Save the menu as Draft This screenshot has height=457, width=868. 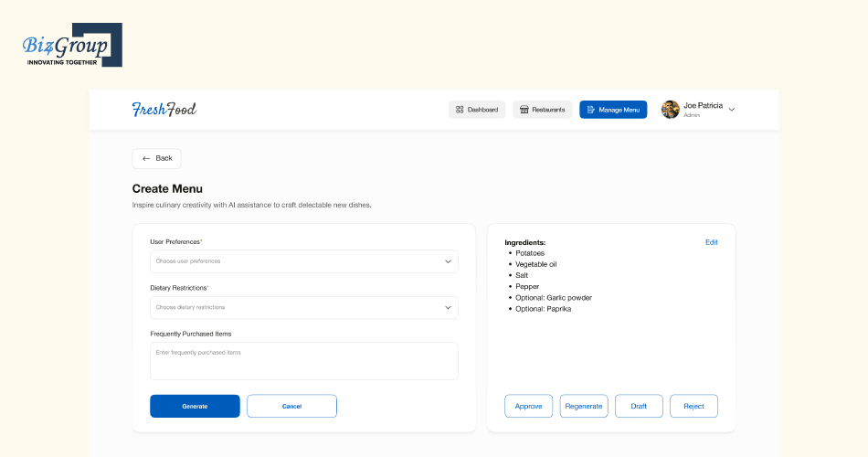click(639, 406)
